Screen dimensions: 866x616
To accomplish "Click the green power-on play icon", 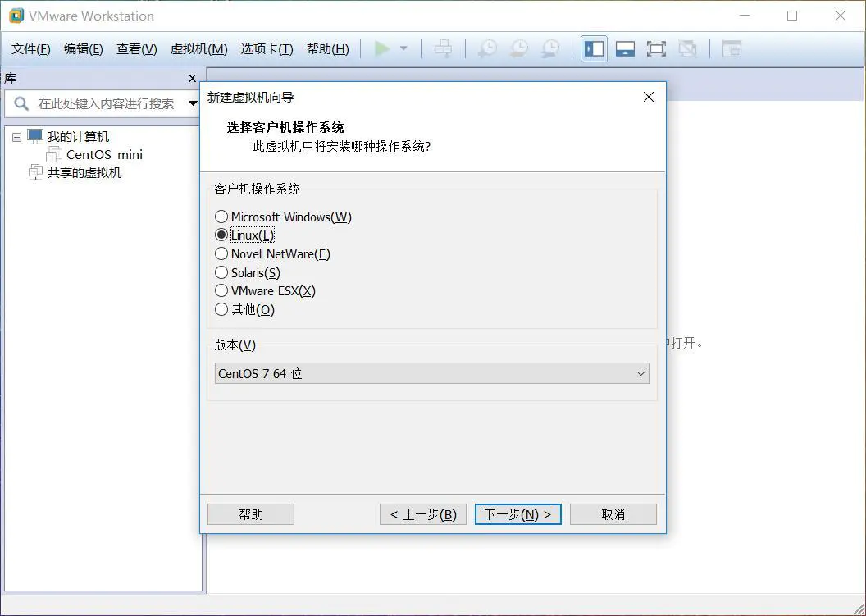I will pyautogui.click(x=381, y=48).
